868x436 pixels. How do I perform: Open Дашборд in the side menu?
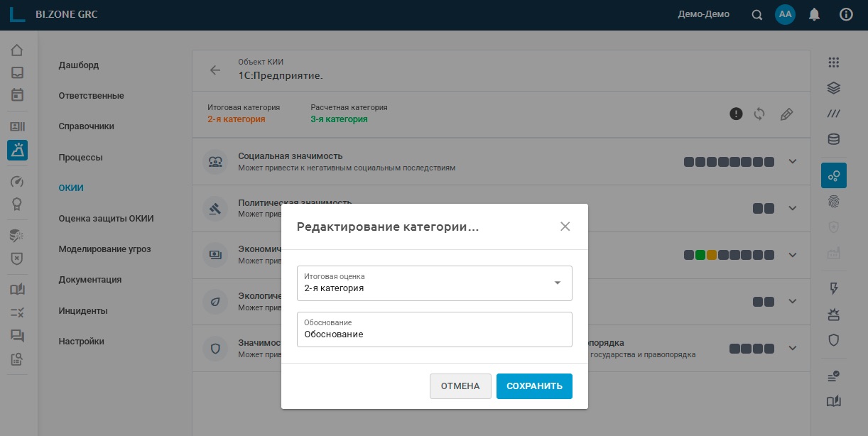79,65
